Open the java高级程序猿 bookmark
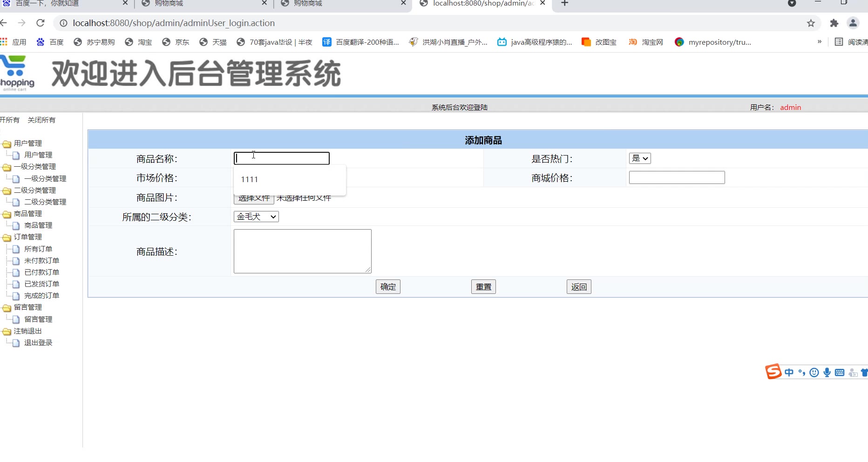Viewport: 868px width, 462px height. pyautogui.click(x=535, y=42)
